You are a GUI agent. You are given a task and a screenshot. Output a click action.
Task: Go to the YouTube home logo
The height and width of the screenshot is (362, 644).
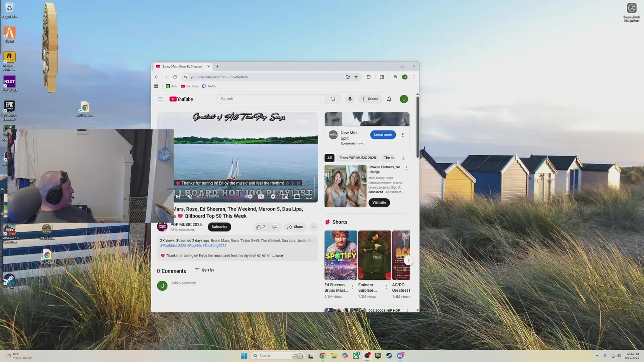coord(181,99)
